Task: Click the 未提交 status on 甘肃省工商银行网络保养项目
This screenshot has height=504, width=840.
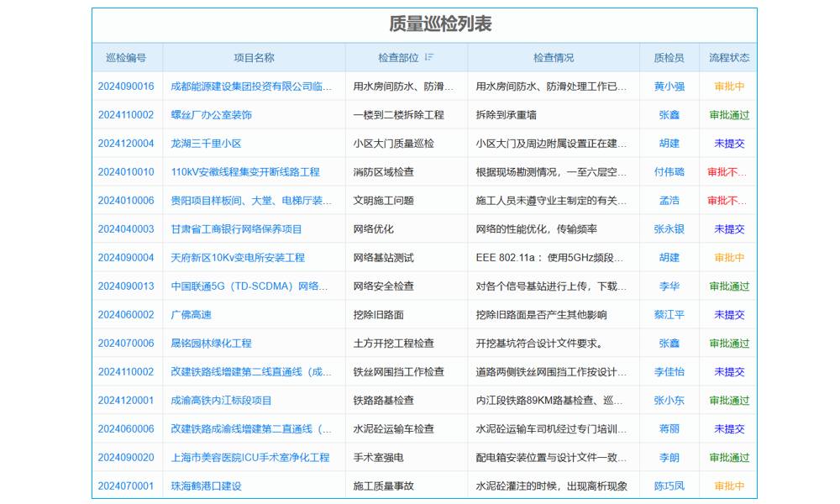Action: (x=730, y=229)
